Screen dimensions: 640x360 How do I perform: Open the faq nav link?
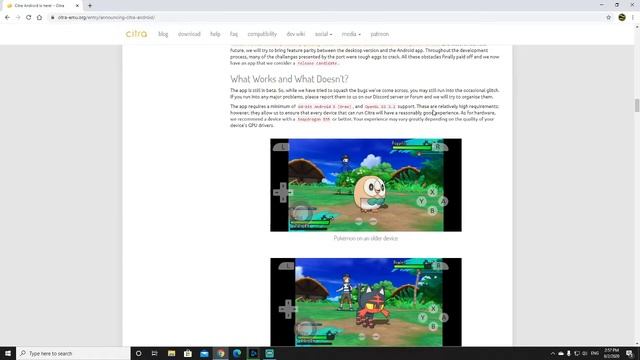233,34
